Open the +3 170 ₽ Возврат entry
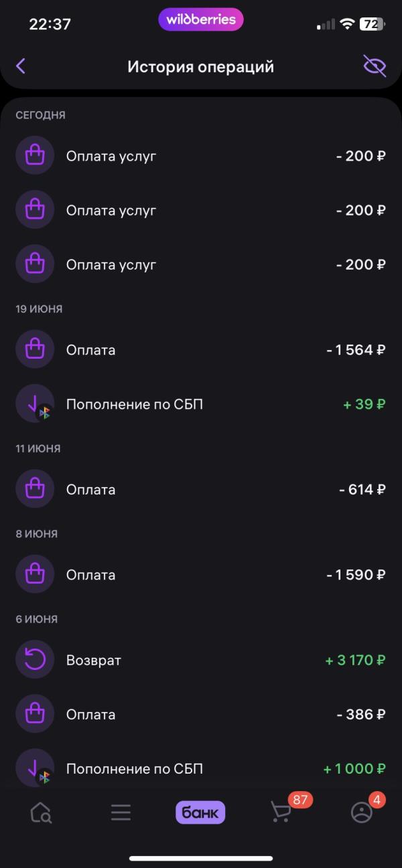 201,661
